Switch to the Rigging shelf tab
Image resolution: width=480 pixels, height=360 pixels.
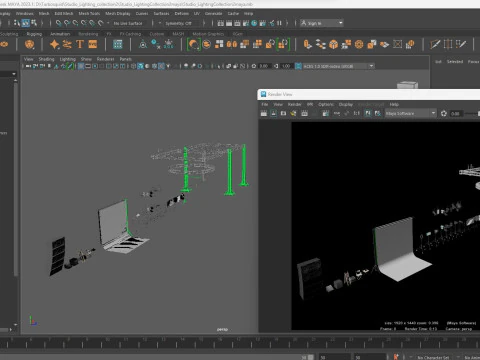point(34,34)
